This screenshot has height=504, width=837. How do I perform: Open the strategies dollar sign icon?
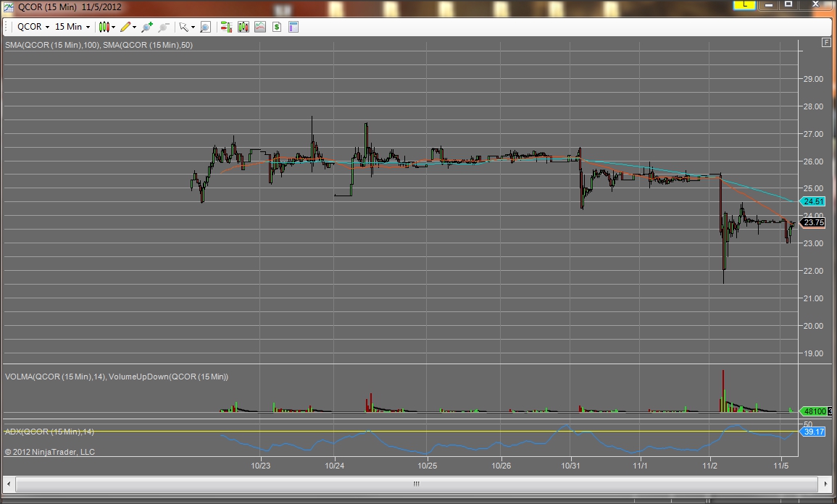point(277,27)
